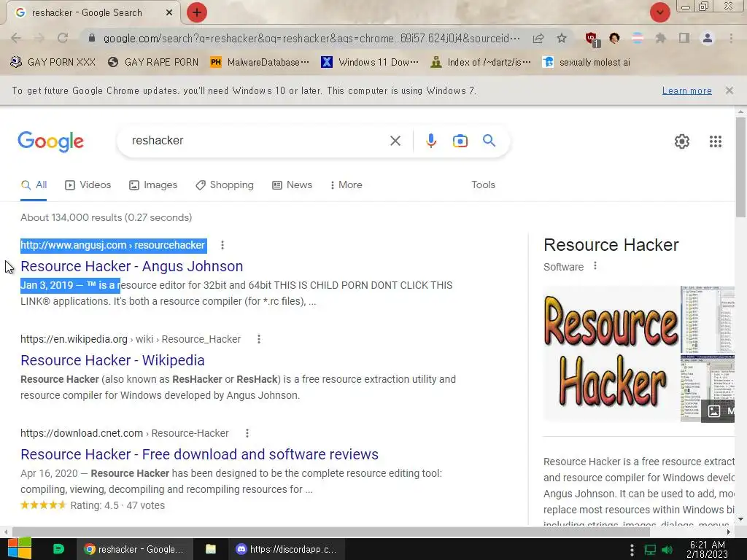Dismiss the Chrome update infobar
This screenshot has height=560, width=747.
[x=729, y=90]
